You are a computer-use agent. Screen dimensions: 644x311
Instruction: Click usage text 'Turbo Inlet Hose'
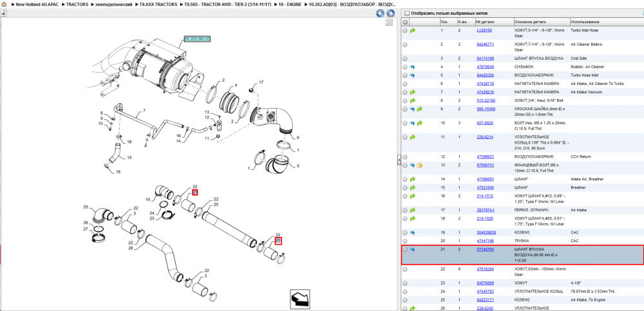coord(585,30)
